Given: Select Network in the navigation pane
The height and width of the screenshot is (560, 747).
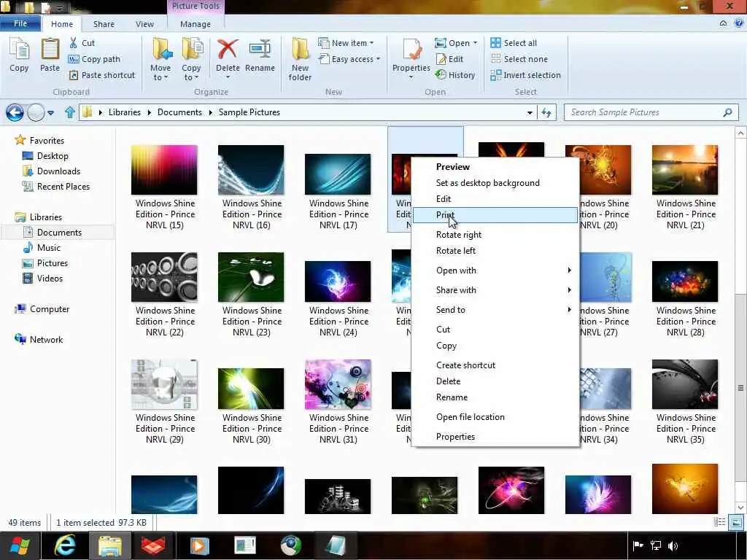Looking at the screenshot, I should (x=46, y=340).
